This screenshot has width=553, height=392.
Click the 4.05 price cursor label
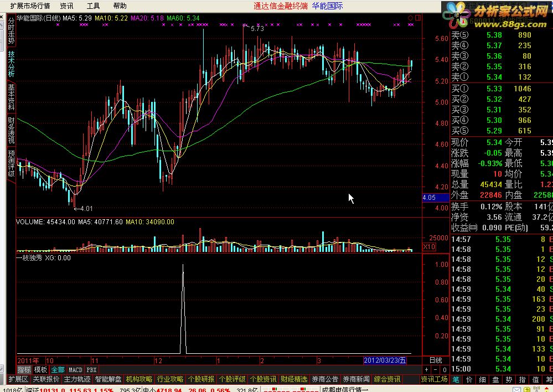pos(436,198)
